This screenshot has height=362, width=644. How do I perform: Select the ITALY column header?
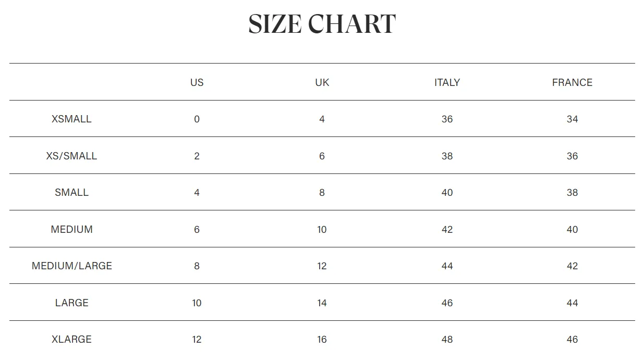(x=447, y=82)
